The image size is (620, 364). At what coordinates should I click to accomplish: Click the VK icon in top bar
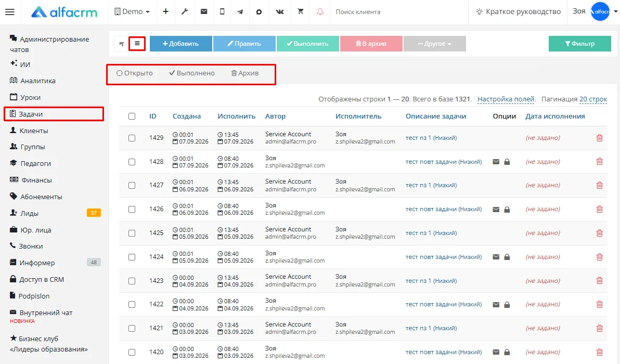point(280,12)
